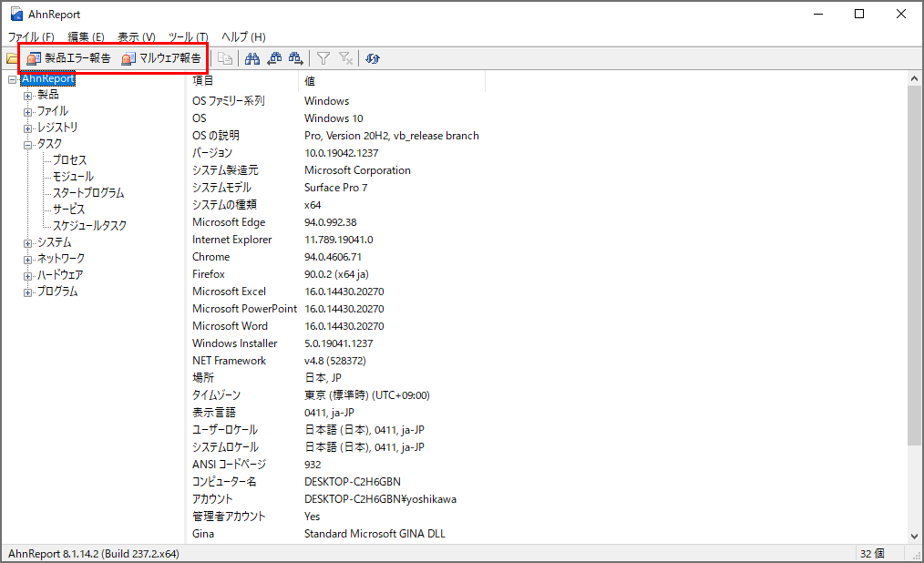This screenshot has height=563, width=924.
Task: Collapse the タスク tree node
Action: pyautogui.click(x=27, y=145)
